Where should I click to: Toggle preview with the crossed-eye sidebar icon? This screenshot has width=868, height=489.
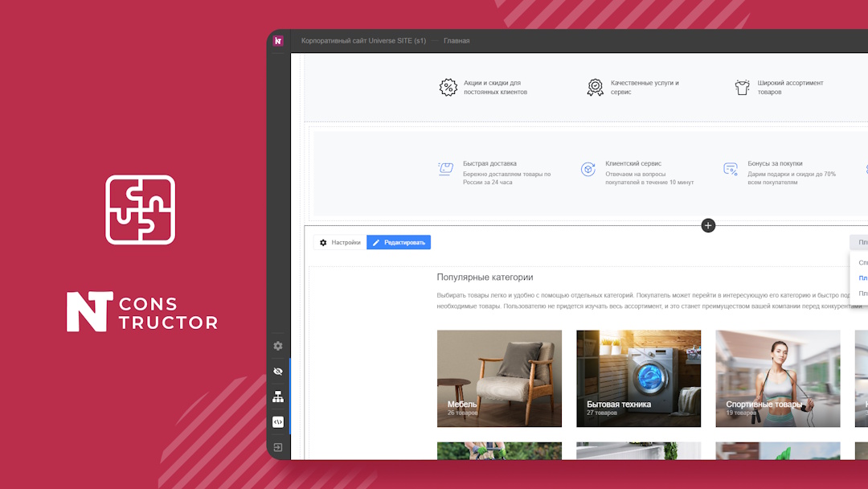pyautogui.click(x=278, y=372)
